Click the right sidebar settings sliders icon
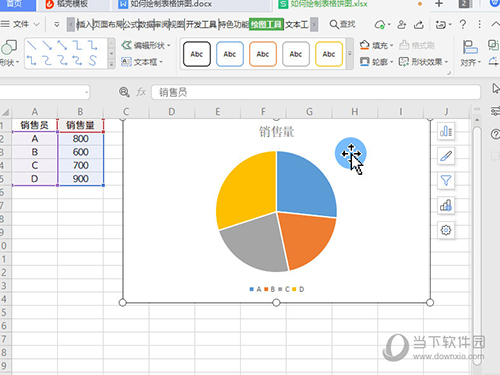The width and height of the screenshot is (500, 375). (495, 111)
